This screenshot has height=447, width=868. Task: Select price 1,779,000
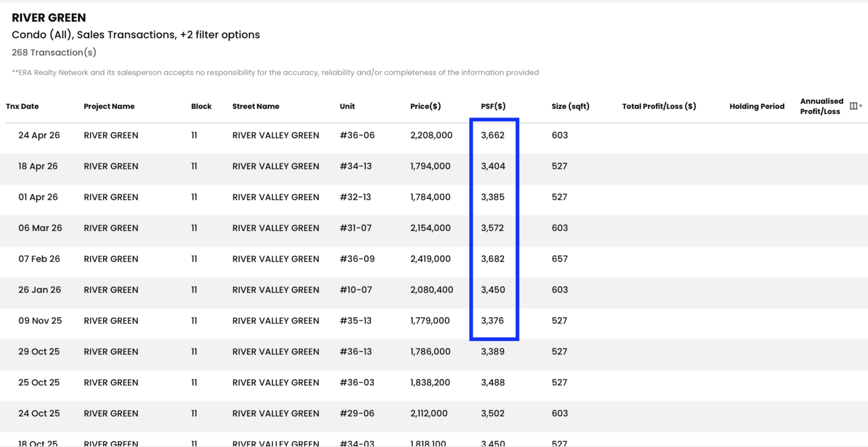click(430, 320)
